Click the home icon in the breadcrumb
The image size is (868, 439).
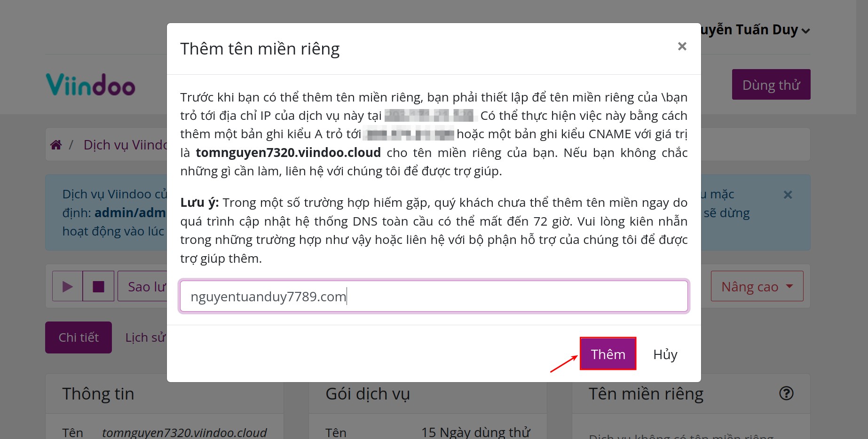55,144
